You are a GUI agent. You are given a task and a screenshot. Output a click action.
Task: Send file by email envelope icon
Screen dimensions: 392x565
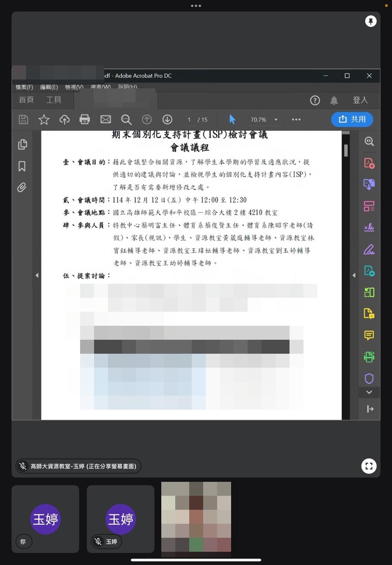(106, 119)
